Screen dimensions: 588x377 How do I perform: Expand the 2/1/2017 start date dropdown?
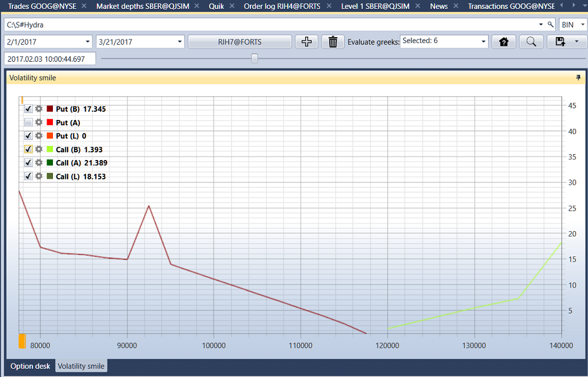(x=88, y=42)
